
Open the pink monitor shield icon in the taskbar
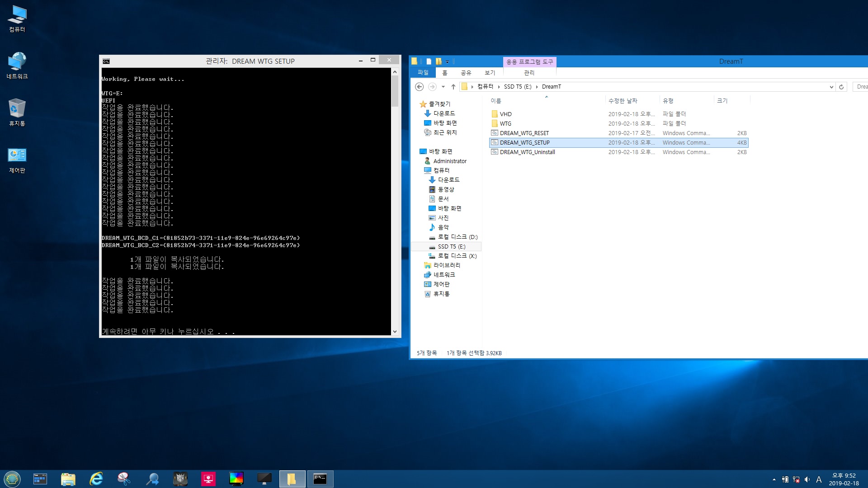pos(208,479)
